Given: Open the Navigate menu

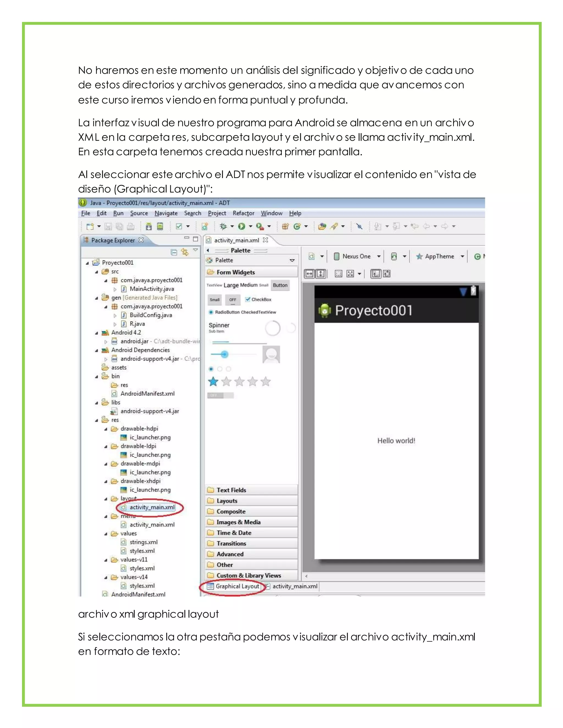Looking at the screenshot, I should 166,213.
